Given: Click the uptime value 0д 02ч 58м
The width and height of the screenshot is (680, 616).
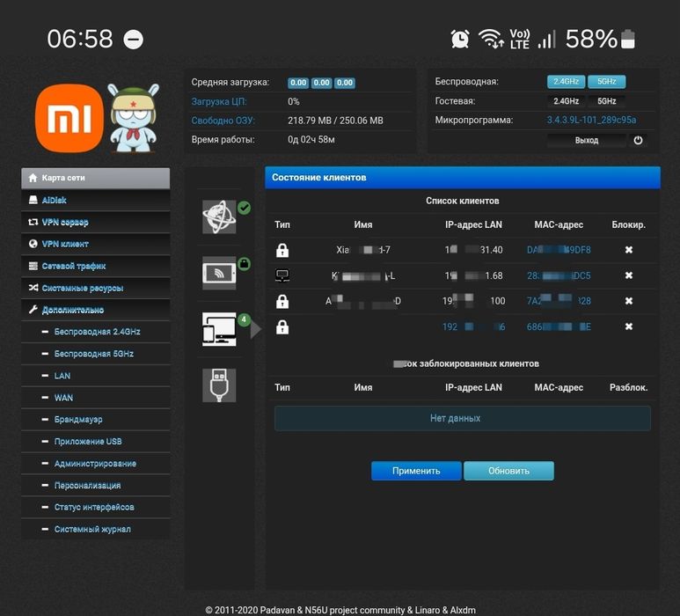Looking at the screenshot, I should coord(311,140).
